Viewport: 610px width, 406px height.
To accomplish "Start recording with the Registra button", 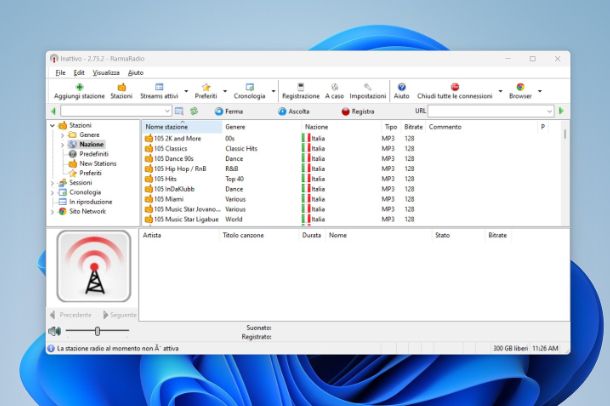I will pyautogui.click(x=358, y=112).
